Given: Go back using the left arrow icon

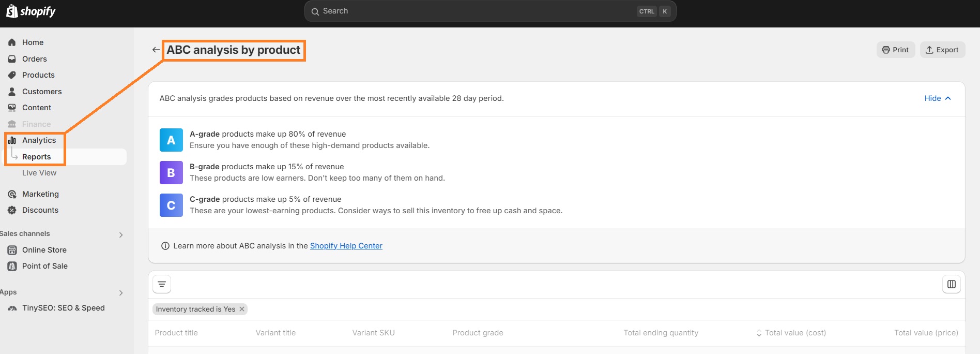Looking at the screenshot, I should pyautogui.click(x=156, y=50).
